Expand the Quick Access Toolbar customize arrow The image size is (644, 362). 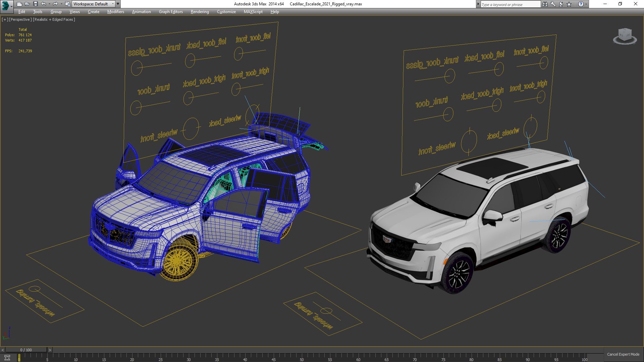coord(118,4)
